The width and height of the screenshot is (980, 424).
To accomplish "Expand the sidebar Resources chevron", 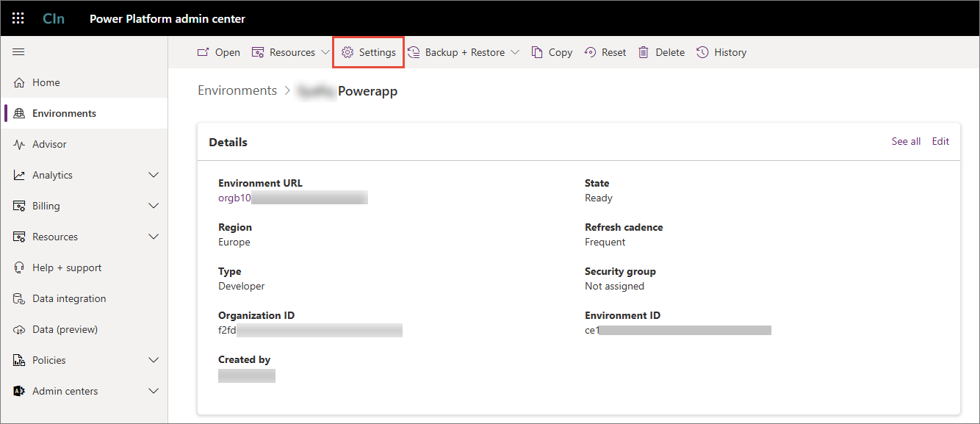I will pyautogui.click(x=154, y=237).
